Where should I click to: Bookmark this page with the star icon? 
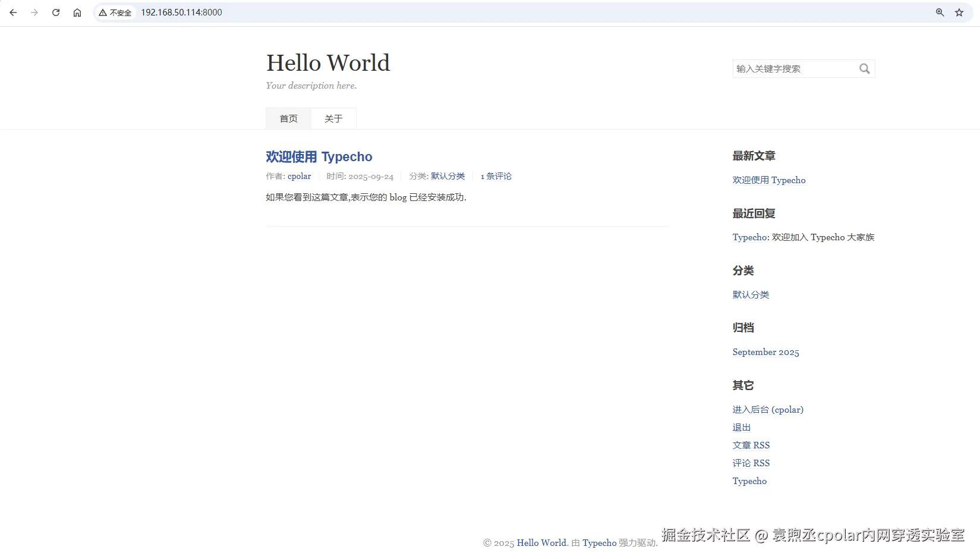coord(959,12)
